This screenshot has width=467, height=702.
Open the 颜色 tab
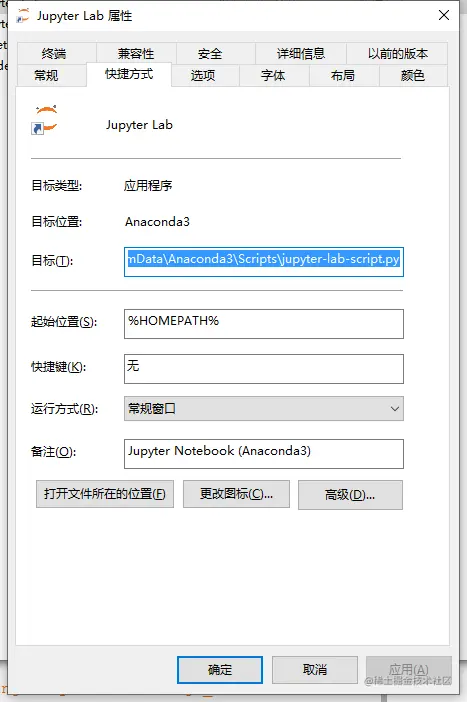click(x=413, y=75)
